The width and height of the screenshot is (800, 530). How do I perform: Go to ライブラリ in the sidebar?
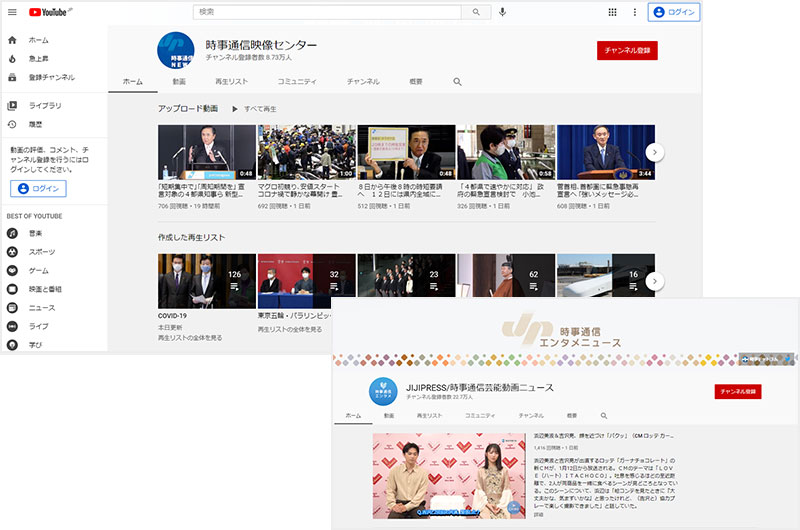pos(45,106)
